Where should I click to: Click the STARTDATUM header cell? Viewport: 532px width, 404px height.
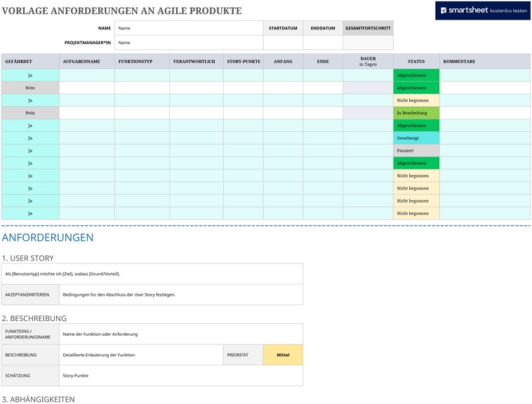(x=283, y=28)
